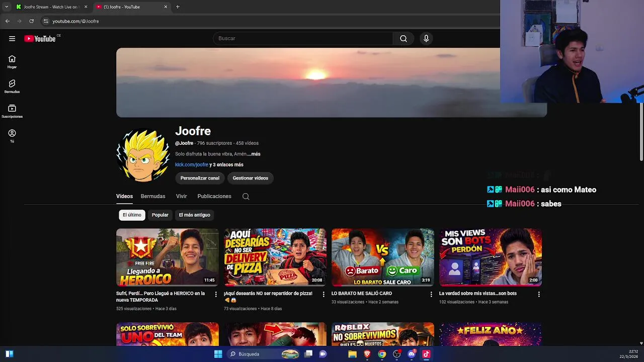Start voice search with microphone icon
The image size is (644, 362).
[x=426, y=39]
